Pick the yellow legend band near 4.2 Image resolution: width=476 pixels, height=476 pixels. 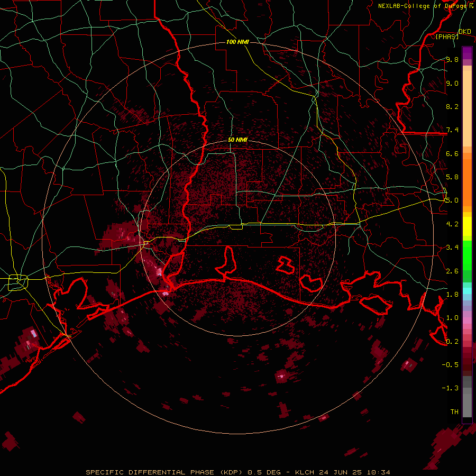[467, 226]
